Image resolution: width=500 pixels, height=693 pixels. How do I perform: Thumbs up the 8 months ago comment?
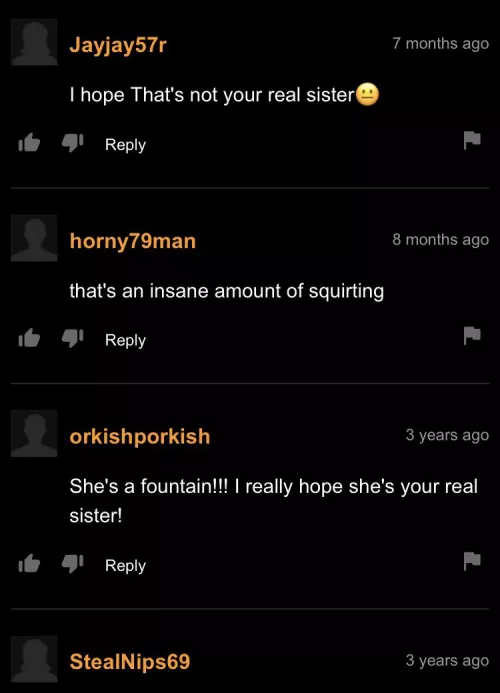[29, 338]
